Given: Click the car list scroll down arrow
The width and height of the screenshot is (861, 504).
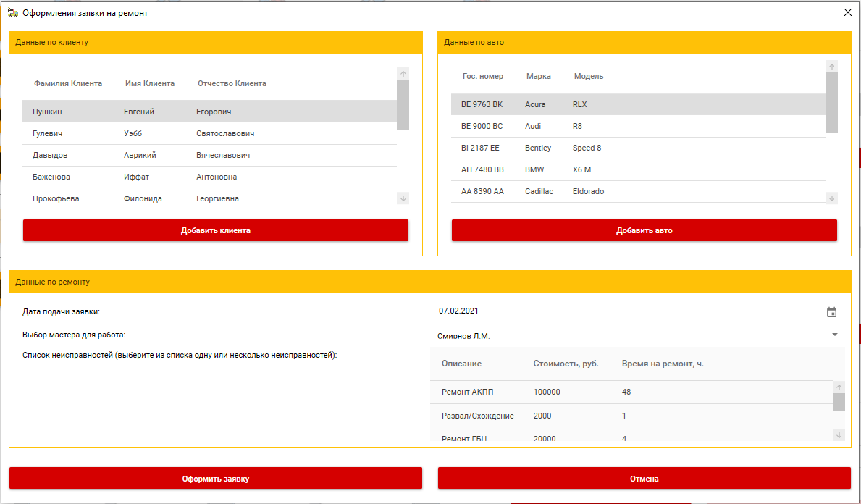Looking at the screenshot, I should tap(832, 198).
